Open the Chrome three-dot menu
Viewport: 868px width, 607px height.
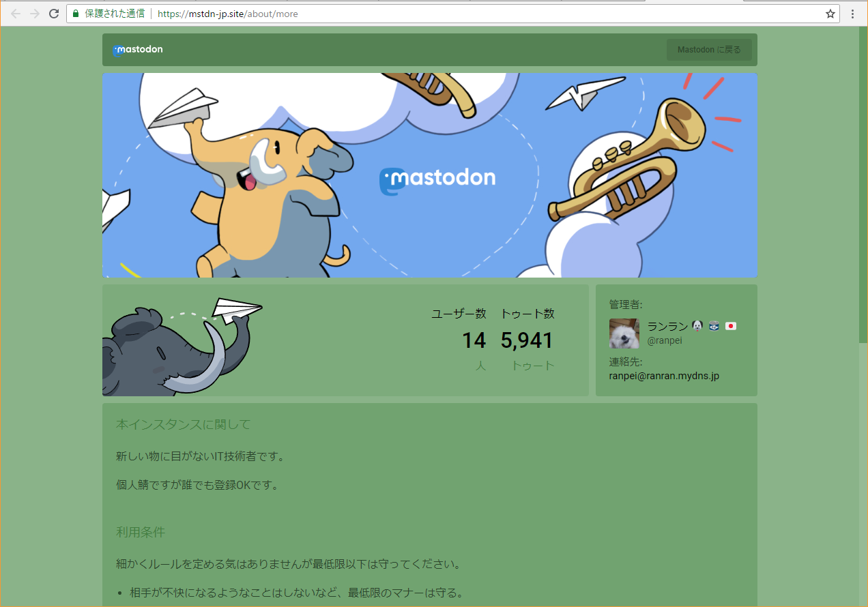pyautogui.click(x=853, y=14)
